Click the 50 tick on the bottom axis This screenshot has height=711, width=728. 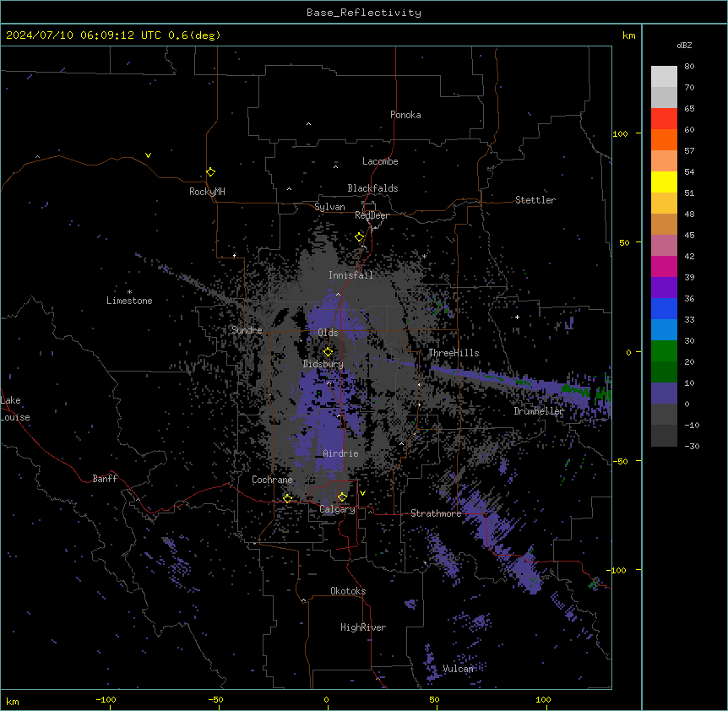pos(434,699)
